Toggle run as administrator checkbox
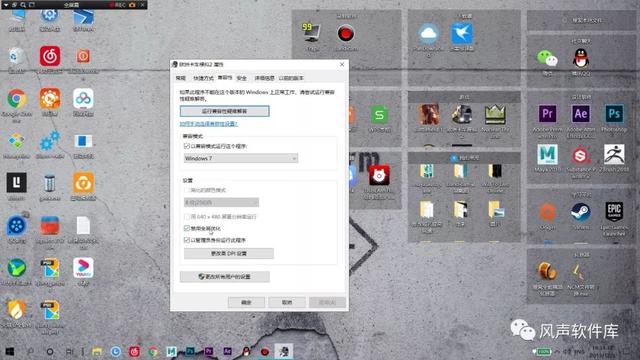 (x=187, y=240)
